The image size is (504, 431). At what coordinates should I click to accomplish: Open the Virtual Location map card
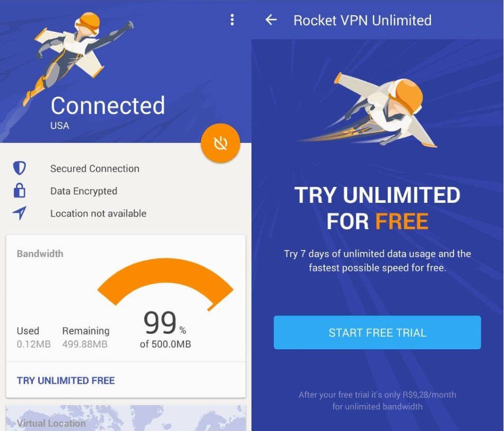(126, 418)
